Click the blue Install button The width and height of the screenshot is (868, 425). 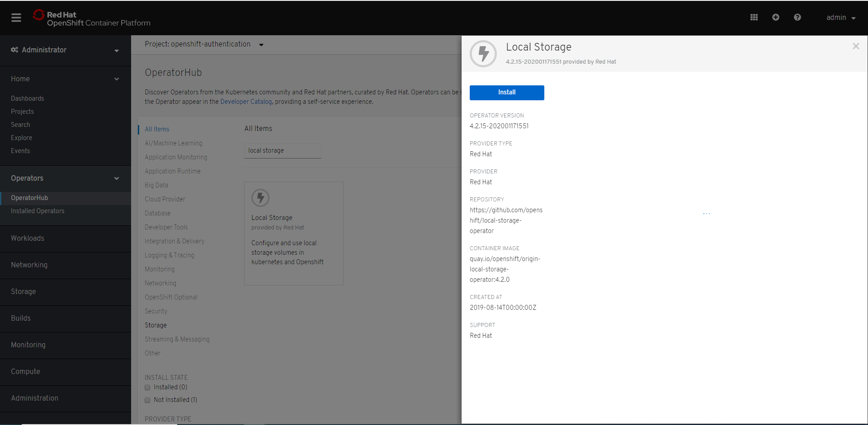pos(506,93)
